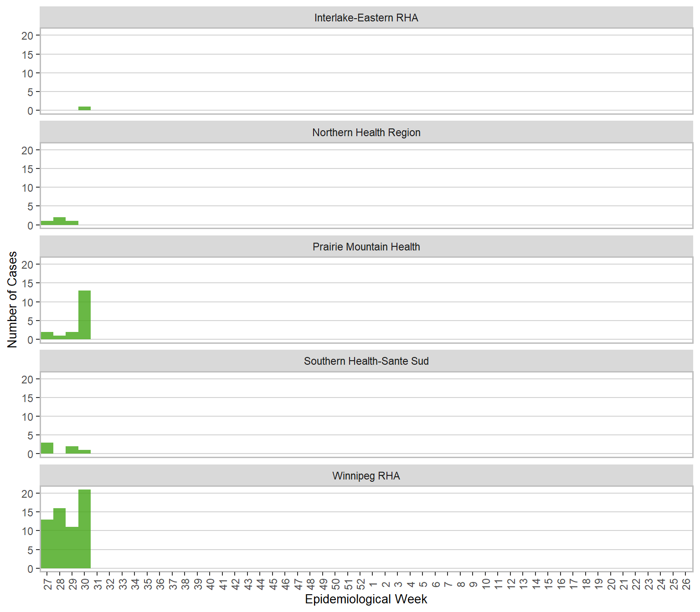This screenshot has height=612, width=700.
Task: Click Prairie Mountain Health's tall week 30 bar
Action: [x=84, y=315]
